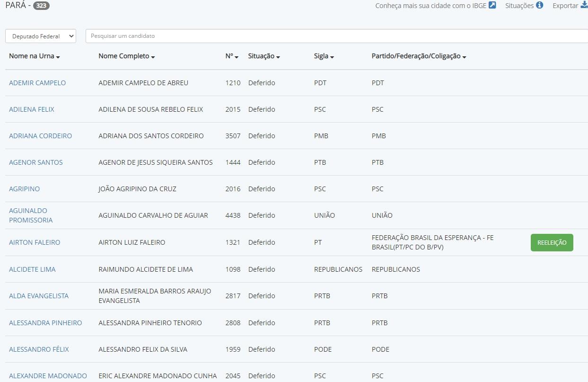Open Conheça mais sua cidade link
The height and width of the screenshot is (382, 588).
tap(430, 6)
